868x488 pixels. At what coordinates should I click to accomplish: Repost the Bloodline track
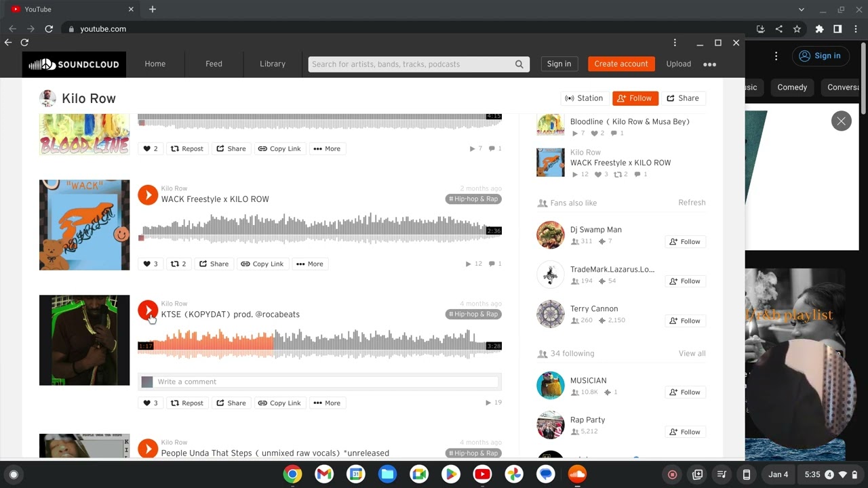tap(187, 148)
